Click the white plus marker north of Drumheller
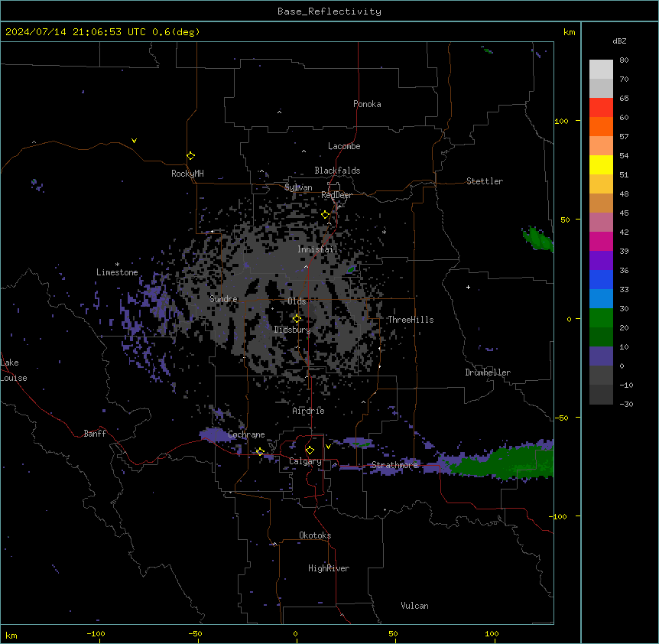The width and height of the screenshot is (659, 644). (x=468, y=287)
